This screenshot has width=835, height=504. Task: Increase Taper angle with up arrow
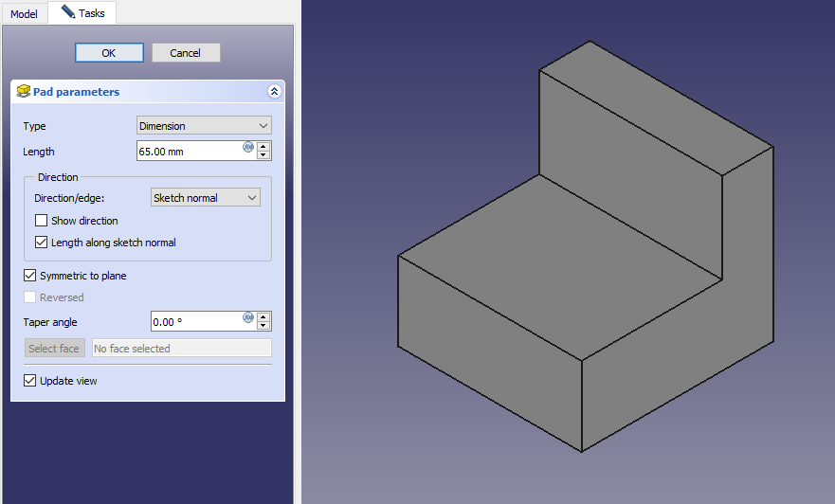coord(264,316)
